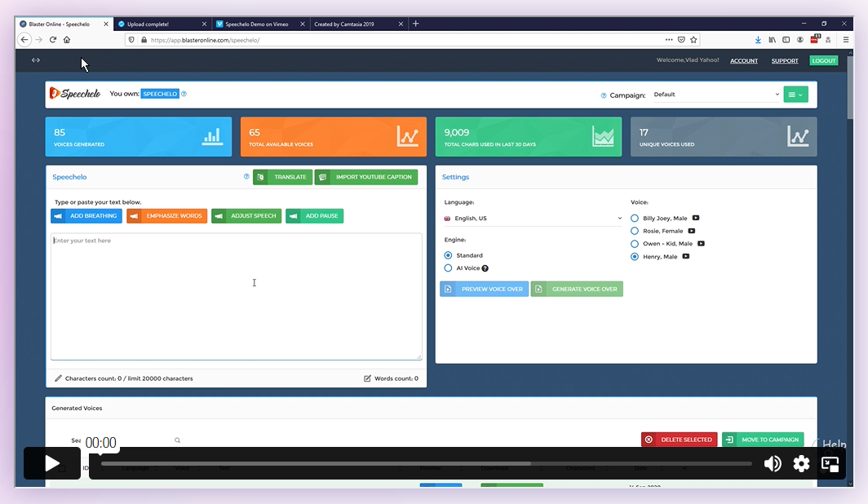Expand the green campaign menu button
The height and width of the screenshot is (504, 868).
tap(795, 95)
